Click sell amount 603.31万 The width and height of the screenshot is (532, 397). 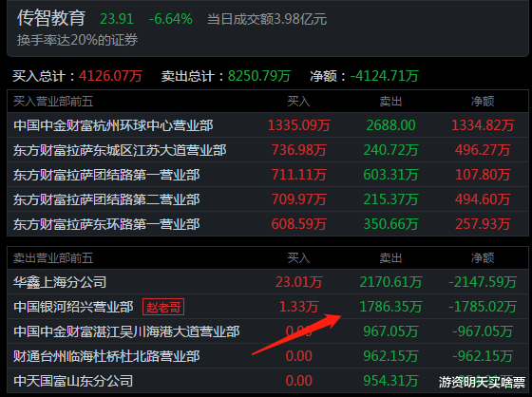(x=390, y=175)
